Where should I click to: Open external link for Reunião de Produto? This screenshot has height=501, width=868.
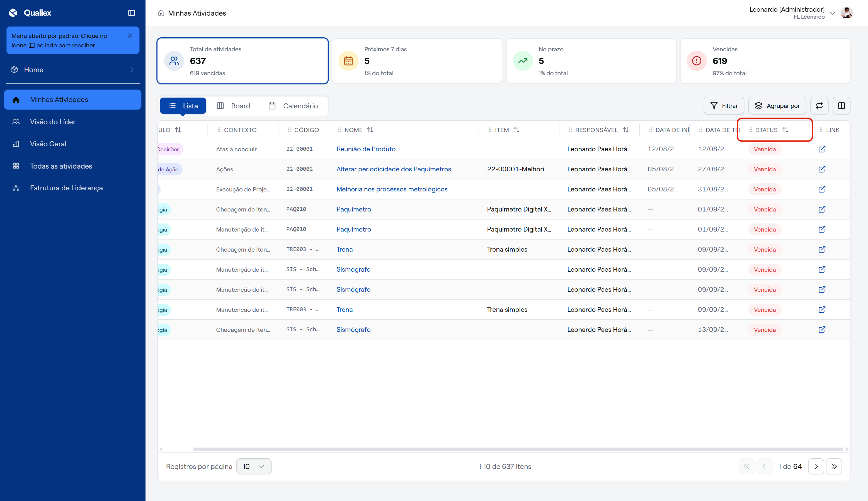click(821, 149)
